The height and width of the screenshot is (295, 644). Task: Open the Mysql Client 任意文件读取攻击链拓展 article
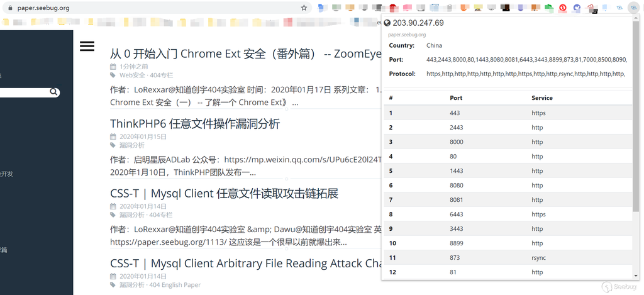click(x=224, y=193)
